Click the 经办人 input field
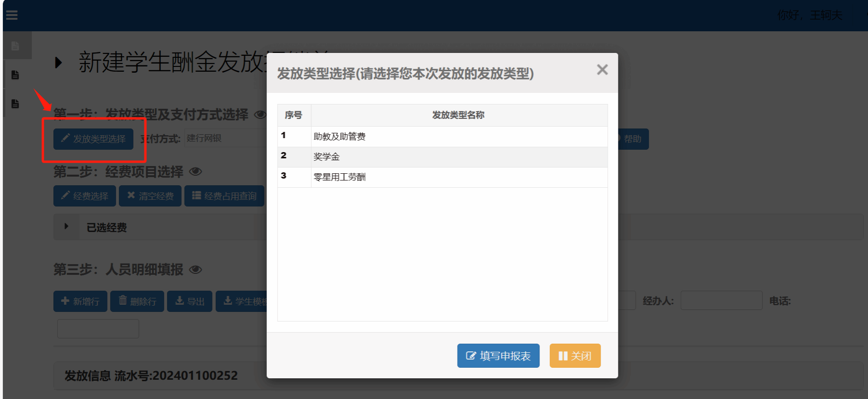 (721, 301)
